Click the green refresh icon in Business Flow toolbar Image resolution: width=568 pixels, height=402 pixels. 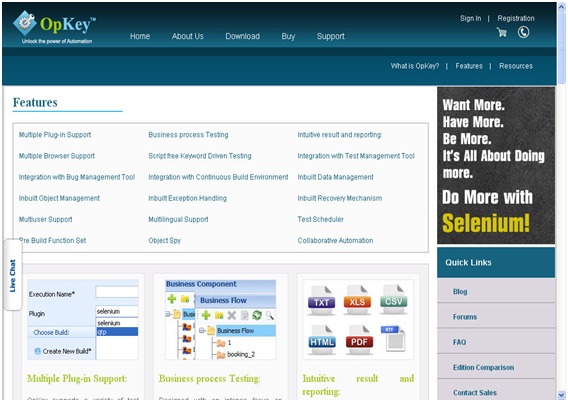(257, 315)
